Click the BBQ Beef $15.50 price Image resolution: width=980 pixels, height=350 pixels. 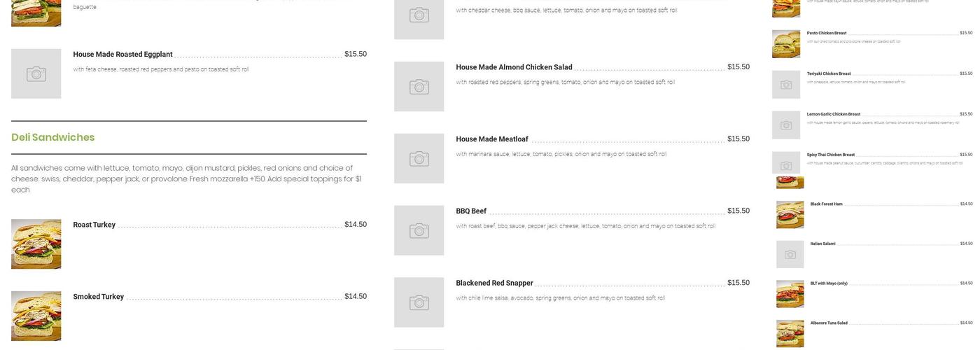point(738,211)
